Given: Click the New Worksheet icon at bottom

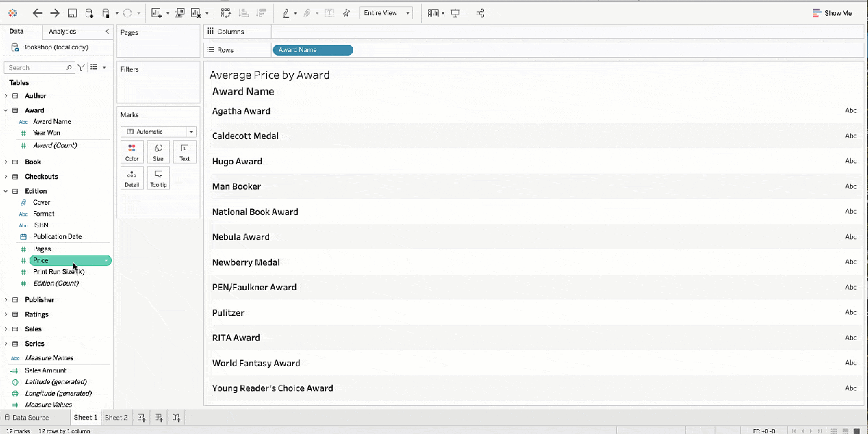Looking at the screenshot, I should (x=142, y=417).
